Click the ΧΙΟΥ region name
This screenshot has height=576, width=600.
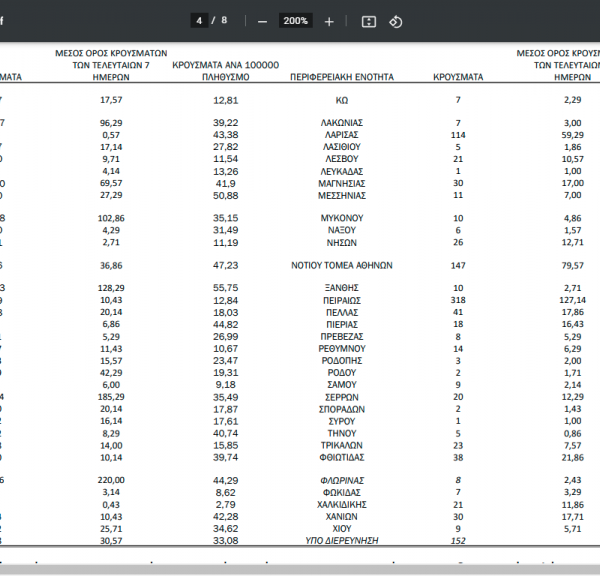tap(342, 529)
